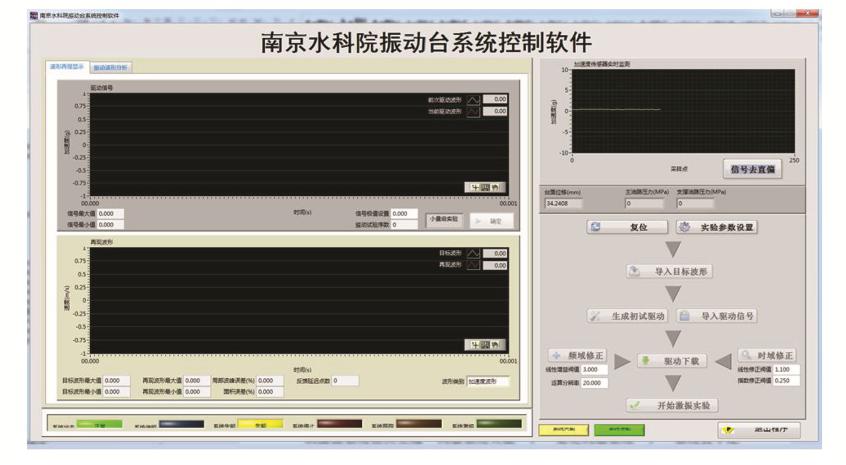Click the 小量级实验 button

(443, 219)
